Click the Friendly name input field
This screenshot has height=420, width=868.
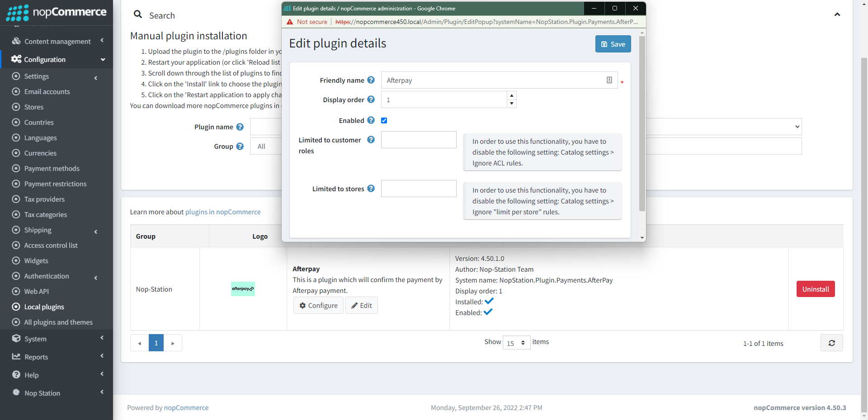tap(499, 80)
